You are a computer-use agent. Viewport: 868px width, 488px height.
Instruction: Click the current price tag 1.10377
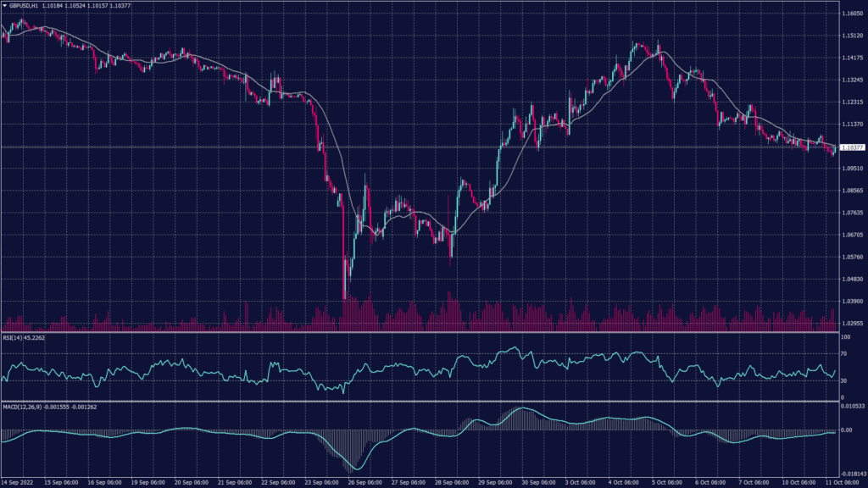pyautogui.click(x=852, y=147)
